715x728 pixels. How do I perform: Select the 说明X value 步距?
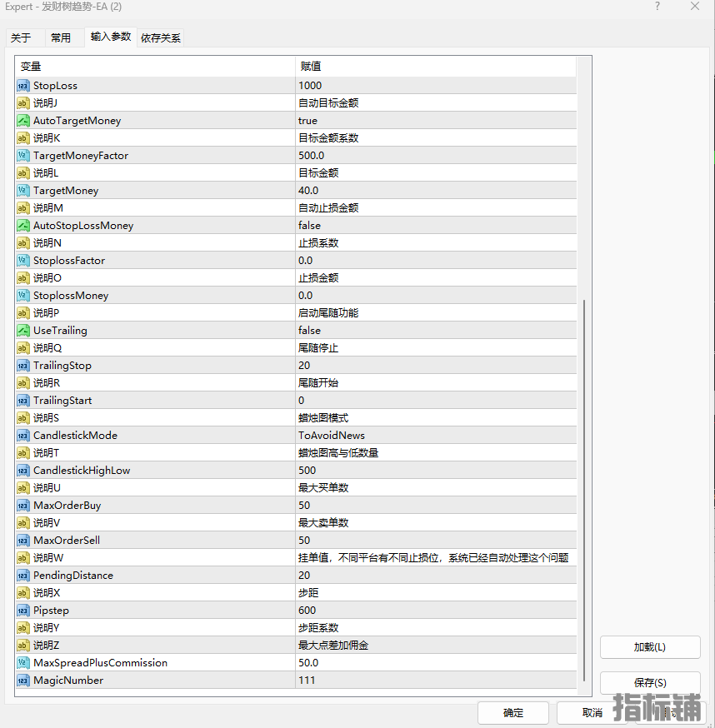click(x=436, y=593)
